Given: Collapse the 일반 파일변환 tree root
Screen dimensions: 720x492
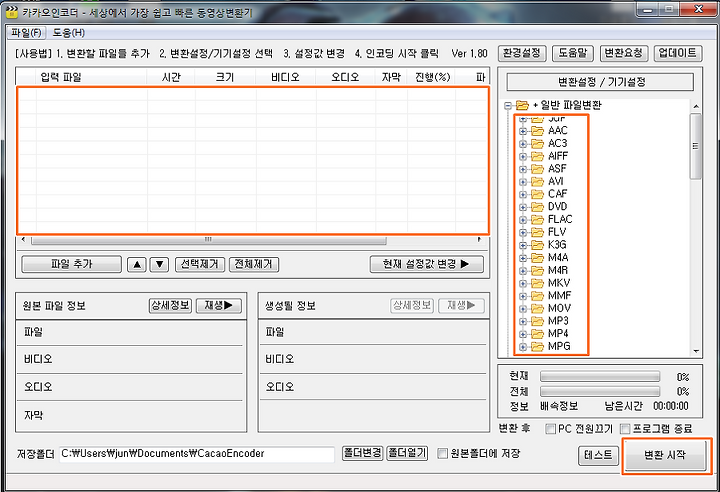Looking at the screenshot, I should click(507, 106).
